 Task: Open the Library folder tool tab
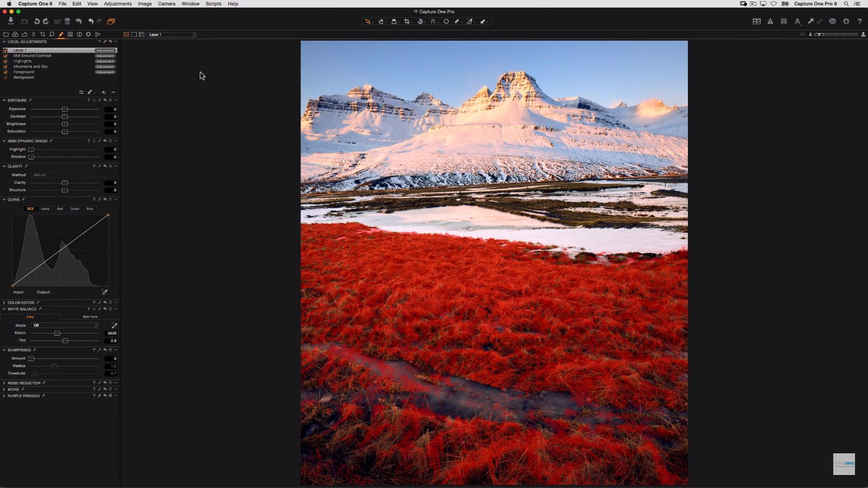pos(6,34)
